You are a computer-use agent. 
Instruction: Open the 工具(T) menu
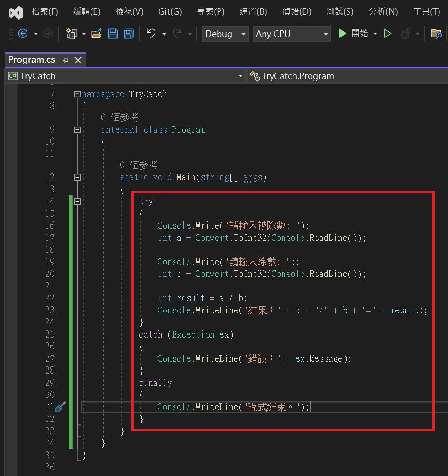click(427, 11)
